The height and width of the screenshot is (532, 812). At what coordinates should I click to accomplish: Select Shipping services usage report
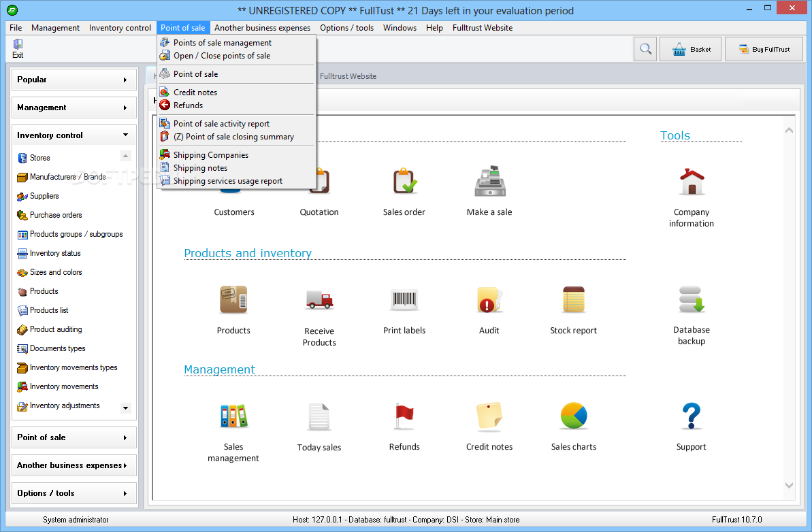pyautogui.click(x=237, y=181)
